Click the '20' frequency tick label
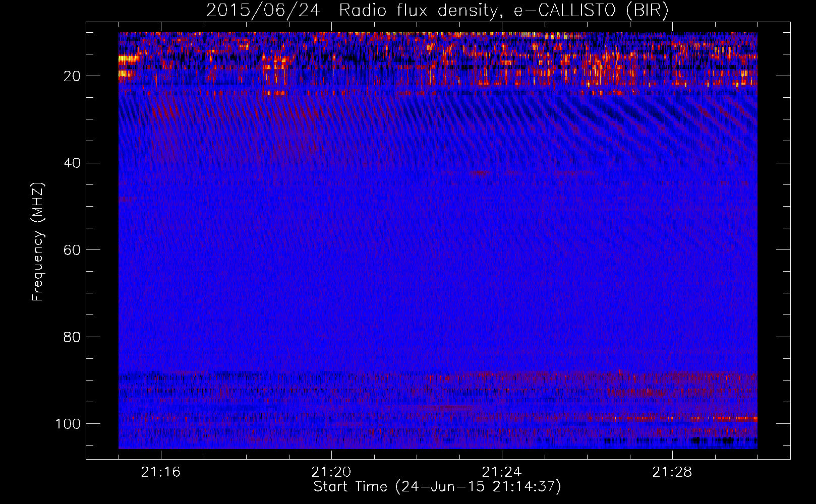Image resolution: width=816 pixels, height=504 pixels. (x=72, y=76)
